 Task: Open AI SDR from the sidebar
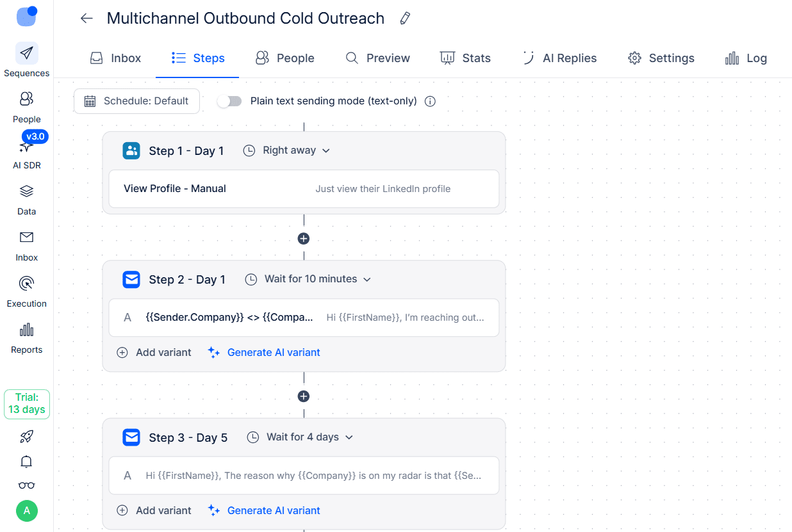26,153
